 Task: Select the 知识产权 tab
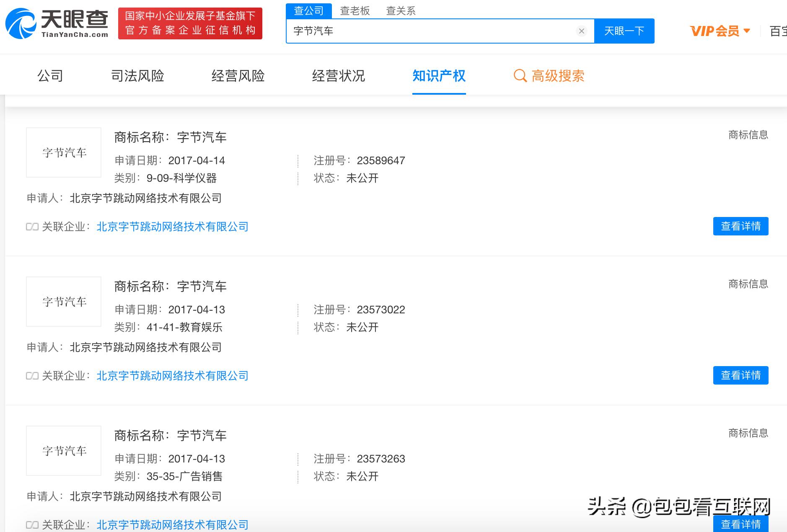pos(439,76)
